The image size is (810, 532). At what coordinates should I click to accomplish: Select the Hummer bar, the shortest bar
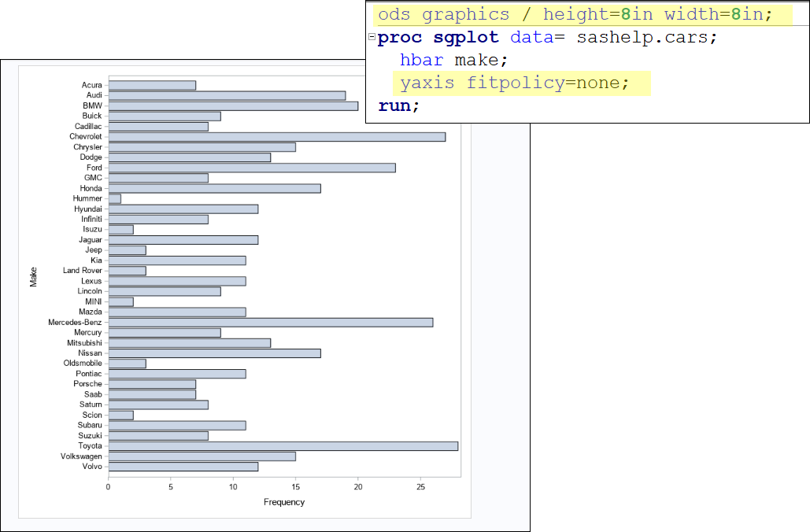click(113, 198)
